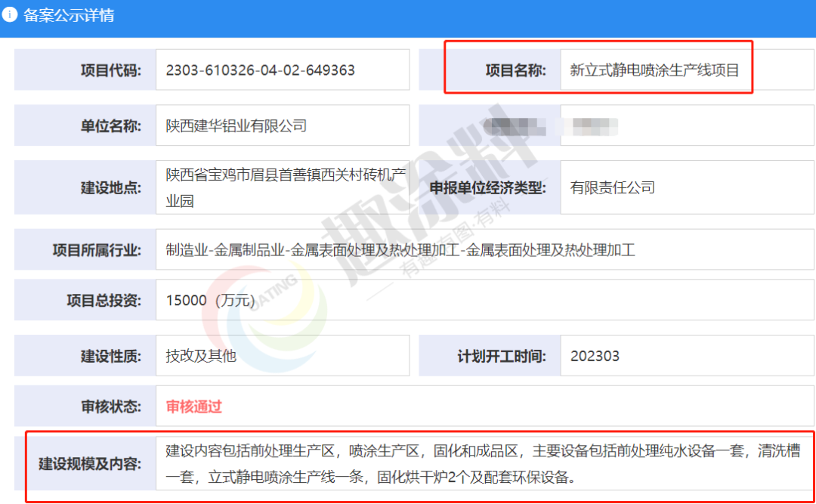Click the industry value starting with 制造业-金属制品业
816x504 pixels.
point(400,249)
